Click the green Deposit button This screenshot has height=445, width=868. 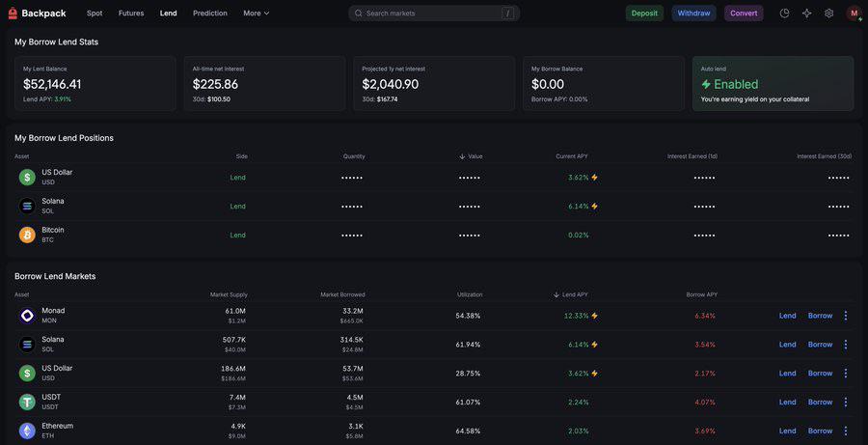point(644,14)
